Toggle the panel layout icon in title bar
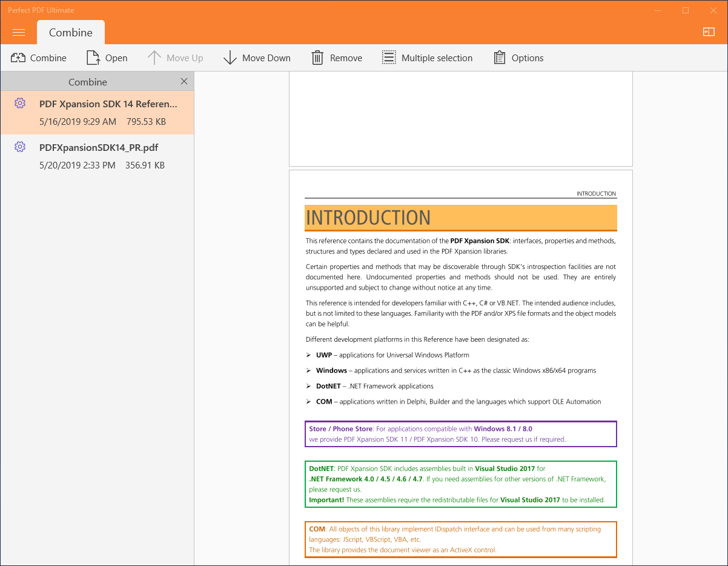This screenshot has width=728, height=566. [709, 32]
